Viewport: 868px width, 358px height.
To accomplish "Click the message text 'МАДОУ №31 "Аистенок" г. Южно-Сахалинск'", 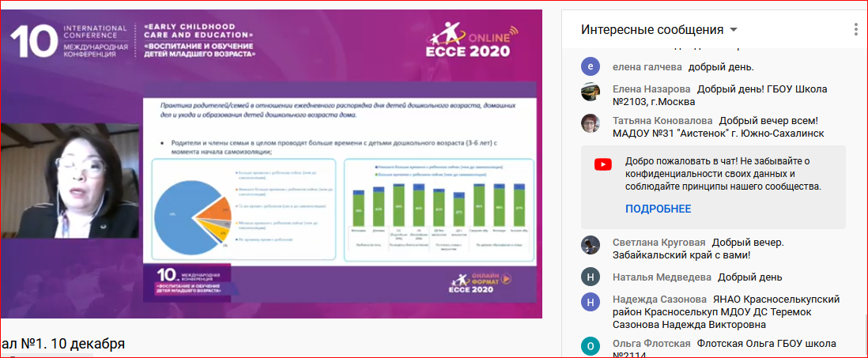I will pyautogui.click(x=719, y=134).
